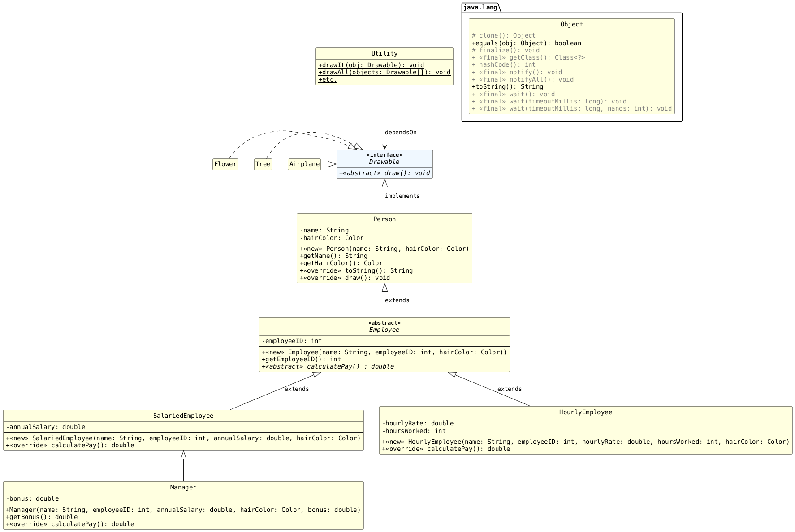Click the drawAll(objects: Drawable[]) method

click(384, 72)
